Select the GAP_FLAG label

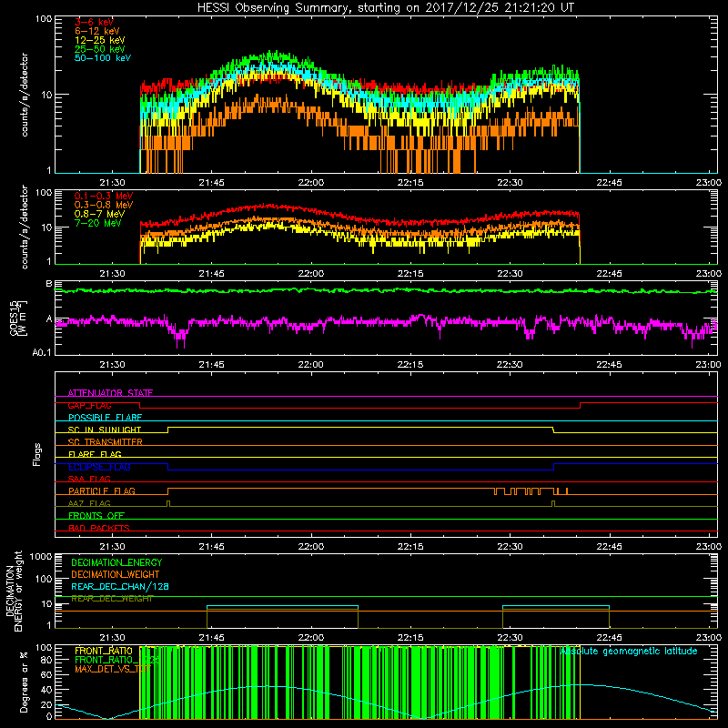(x=89, y=405)
